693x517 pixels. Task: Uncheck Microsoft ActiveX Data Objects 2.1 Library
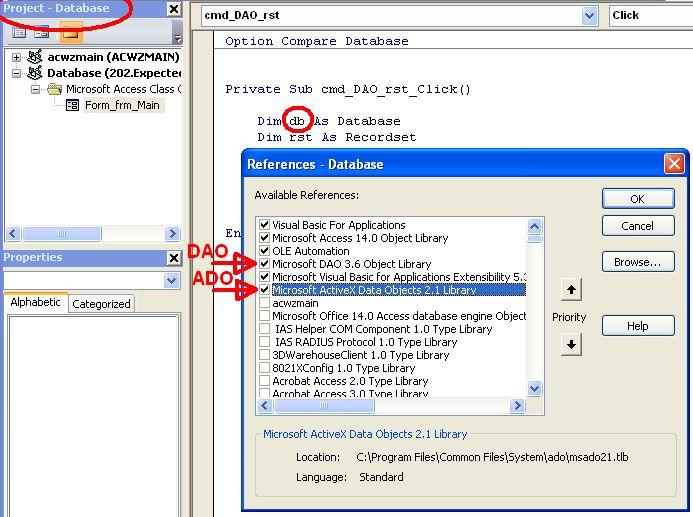(x=264, y=290)
